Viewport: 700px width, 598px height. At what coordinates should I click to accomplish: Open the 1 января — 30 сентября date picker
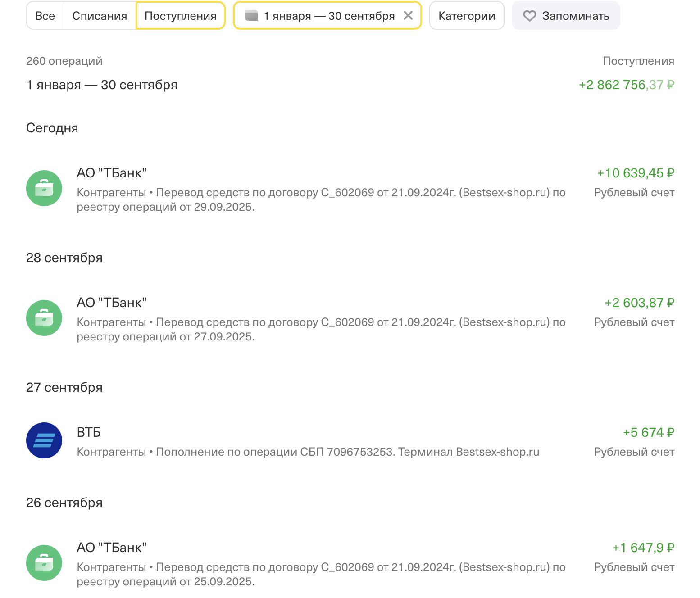pos(329,16)
